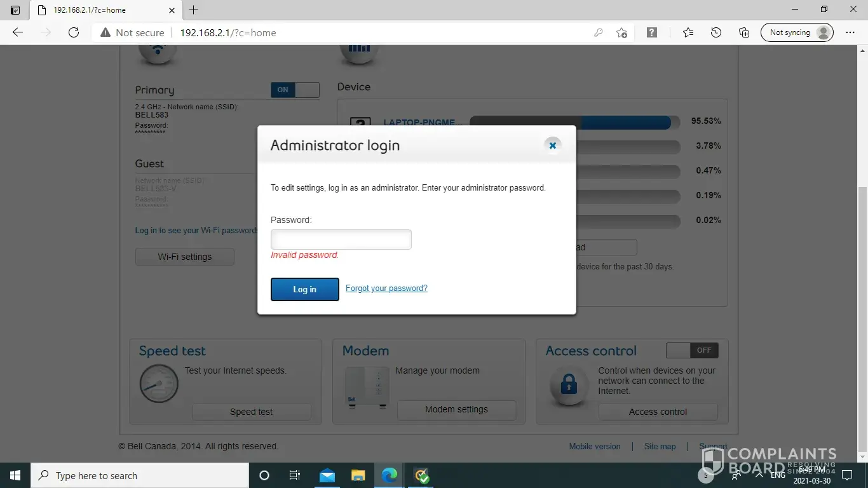Run the Speed test button
The height and width of the screenshot is (488, 868).
coord(252,412)
